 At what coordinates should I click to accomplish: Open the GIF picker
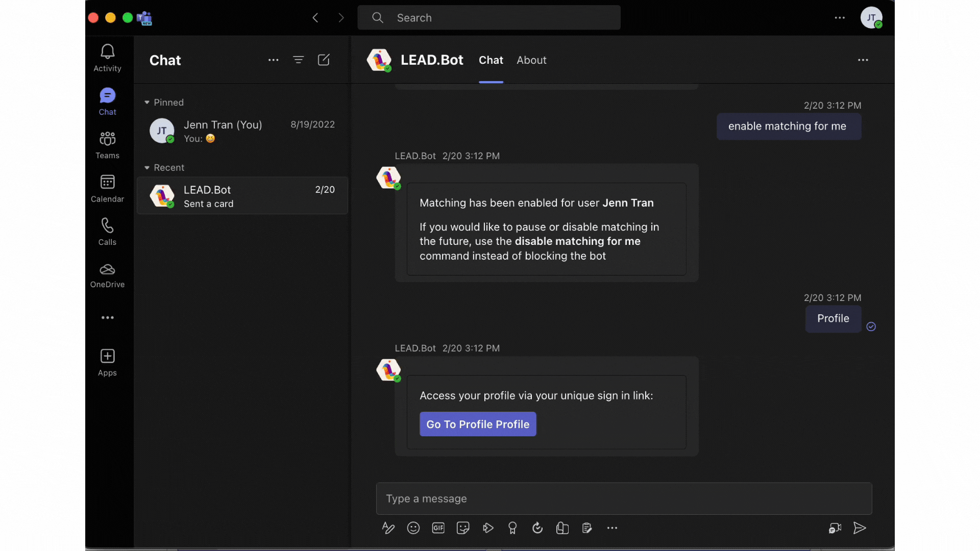438,528
